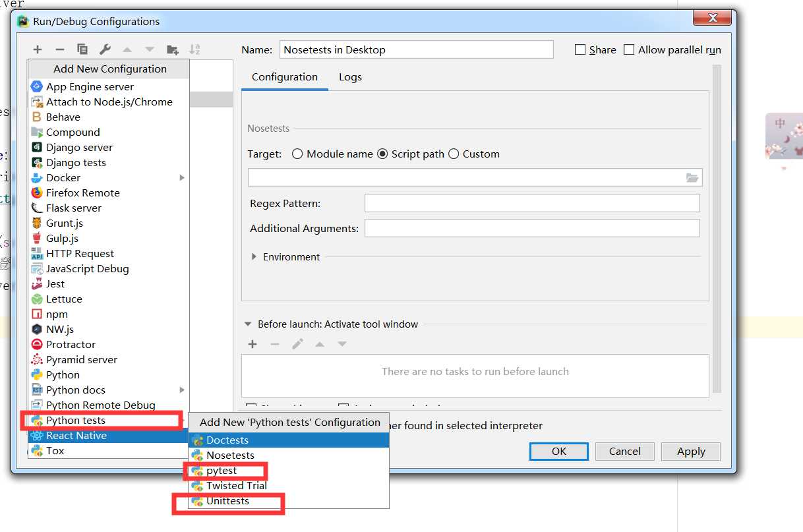Click the dialog's vertical scrollbar

click(x=717, y=228)
